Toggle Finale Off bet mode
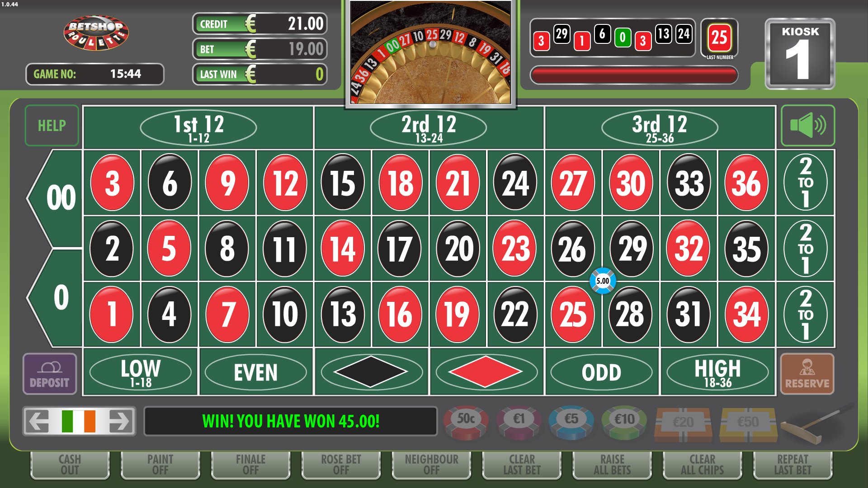 pyautogui.click(x=250, y=465)
